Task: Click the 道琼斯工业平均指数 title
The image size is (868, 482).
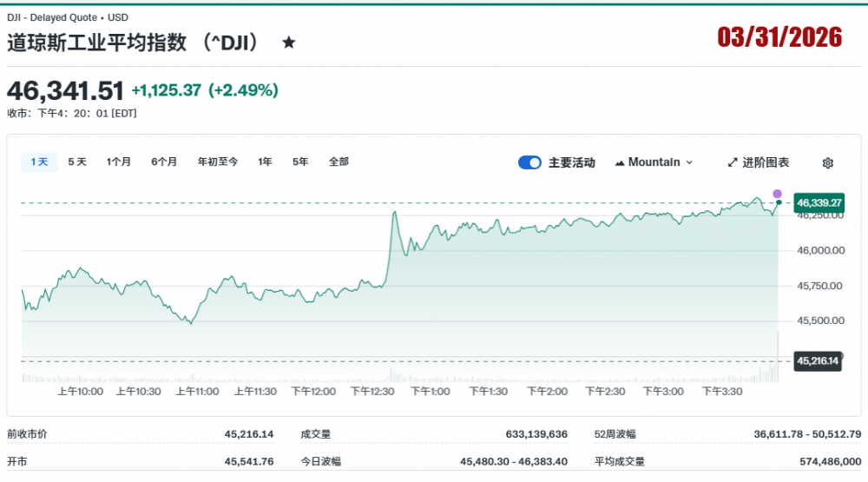Action: point(98,42)
